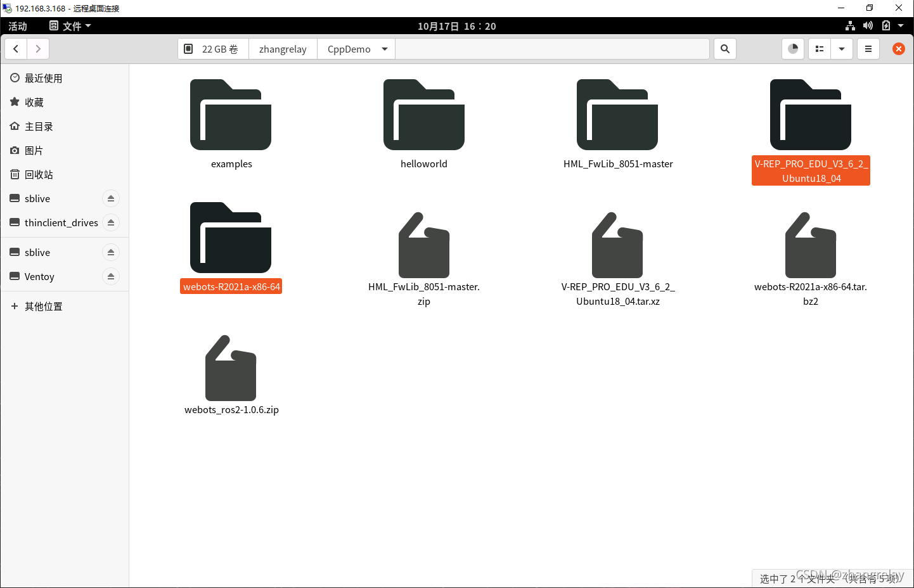The height and width of the screenshot is (588, 914).
Task: Select the examples folder icon
Action: tap(231, 115)
